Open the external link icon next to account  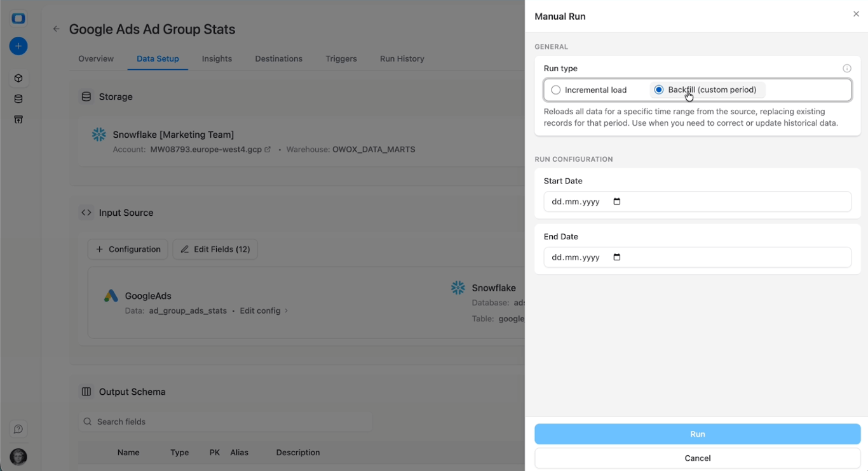coord(268,150)
